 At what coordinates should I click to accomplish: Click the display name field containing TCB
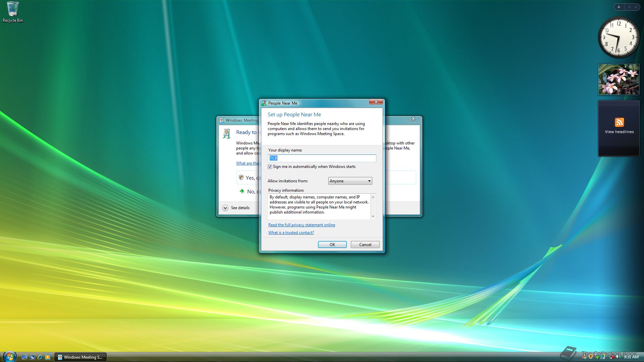tap(322, 158)
